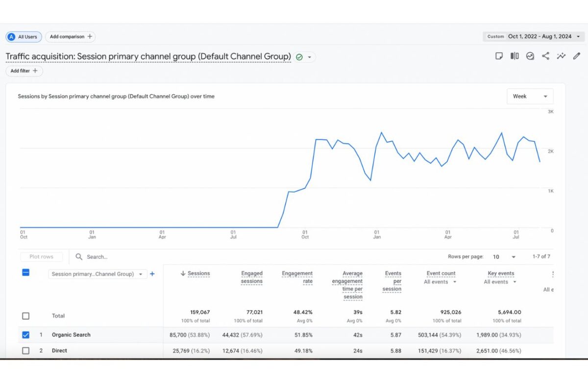588x383 pixels.
Task: Click the search magnifier in the table toolbar
Action: tap(79, 256)
